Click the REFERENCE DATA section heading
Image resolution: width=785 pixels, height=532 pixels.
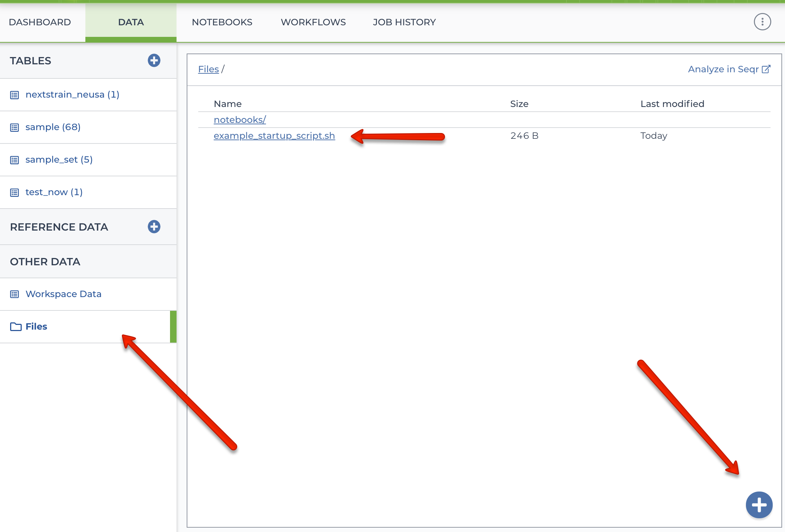click(59, 227)
